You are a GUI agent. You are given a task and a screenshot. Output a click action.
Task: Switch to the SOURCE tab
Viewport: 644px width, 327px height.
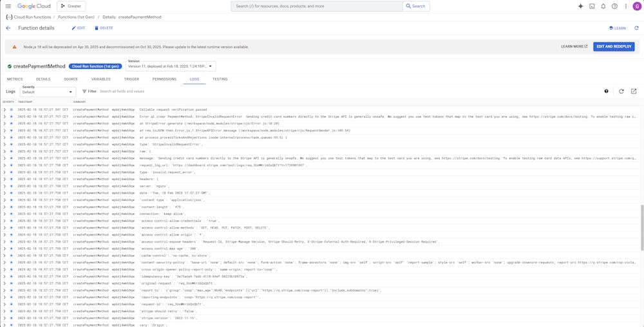(71, 79)
